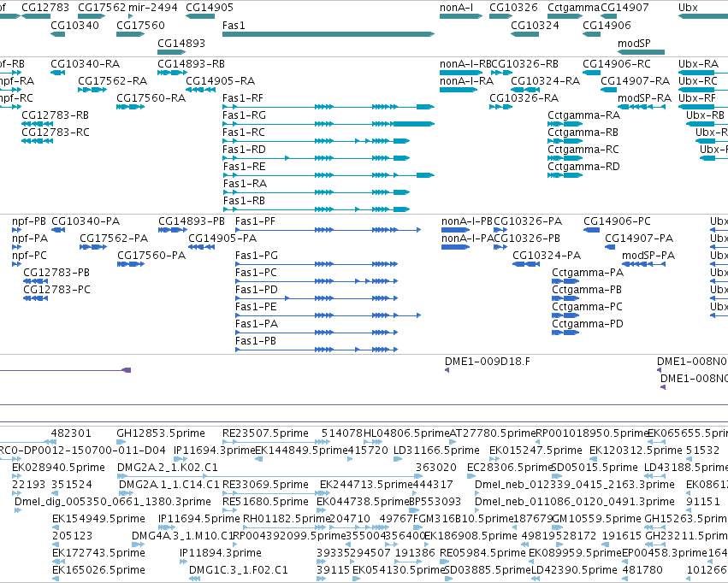The image size is (728, 583).
Task: Click the Cctgamma-PC protein feature
Action: (565, 315)
